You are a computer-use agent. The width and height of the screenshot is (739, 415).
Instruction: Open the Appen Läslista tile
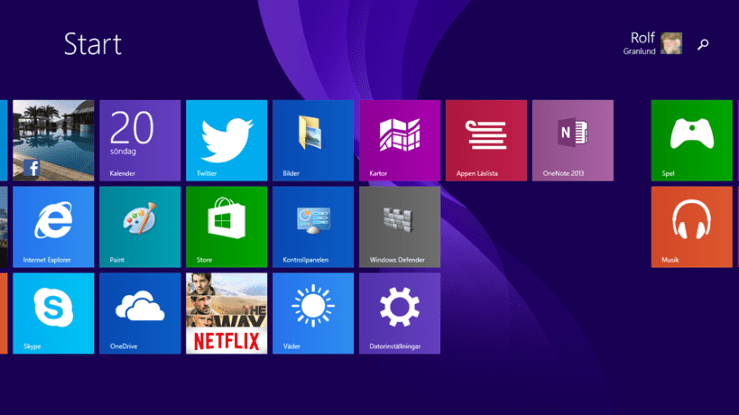(486, 140)
